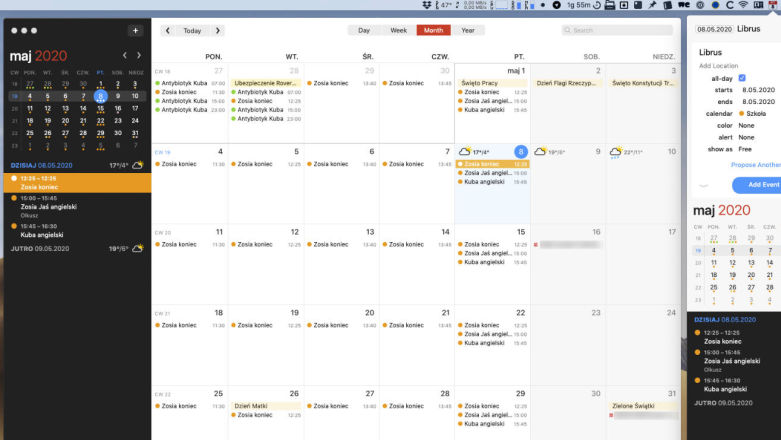Open Zosia koniec 13:45 on April 30

click(417, 83)
